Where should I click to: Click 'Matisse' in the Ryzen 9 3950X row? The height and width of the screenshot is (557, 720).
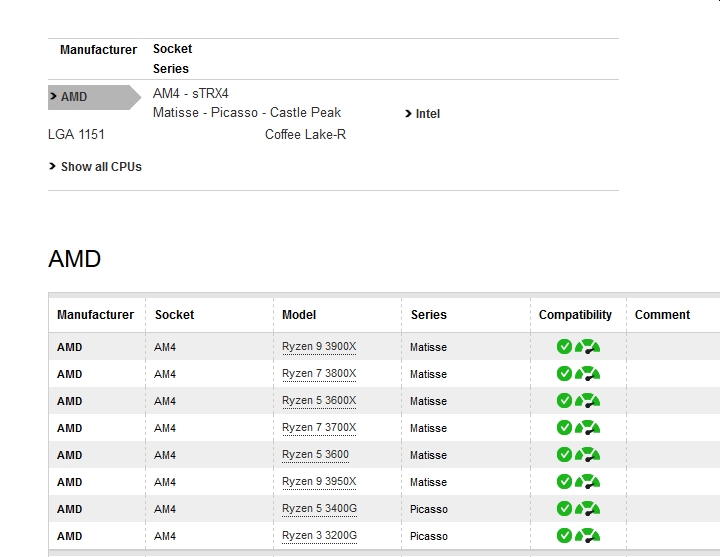428,482
